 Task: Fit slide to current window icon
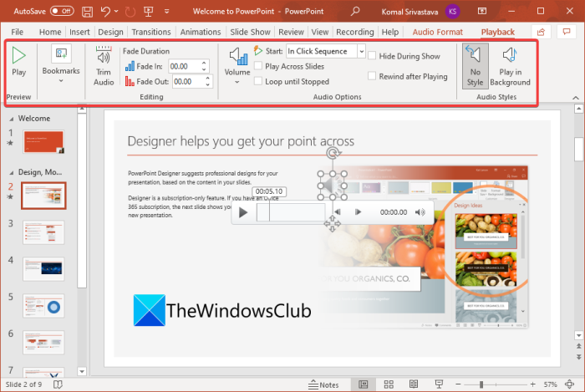(570, 384)
